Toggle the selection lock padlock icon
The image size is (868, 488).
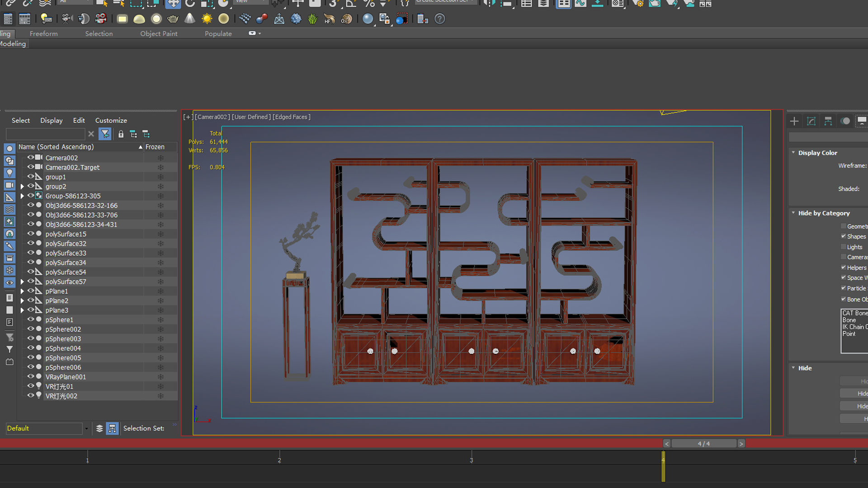pyautogui.click(x=121, y=134)
